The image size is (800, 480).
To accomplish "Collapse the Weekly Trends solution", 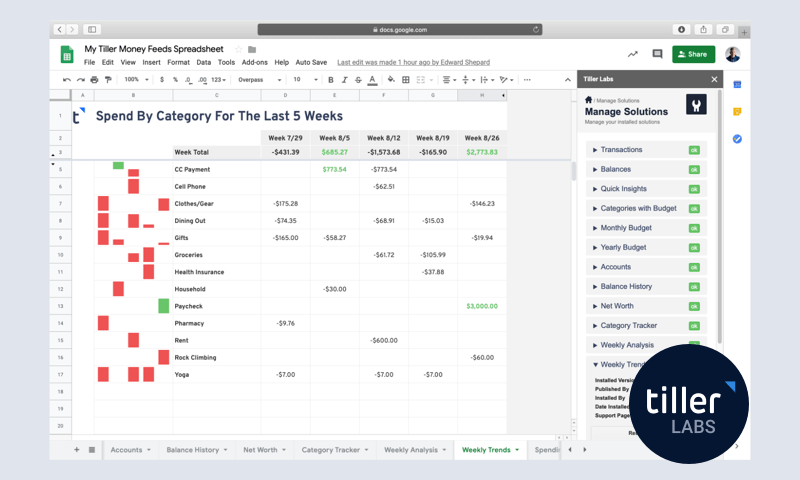I will [x=595, y=365].
